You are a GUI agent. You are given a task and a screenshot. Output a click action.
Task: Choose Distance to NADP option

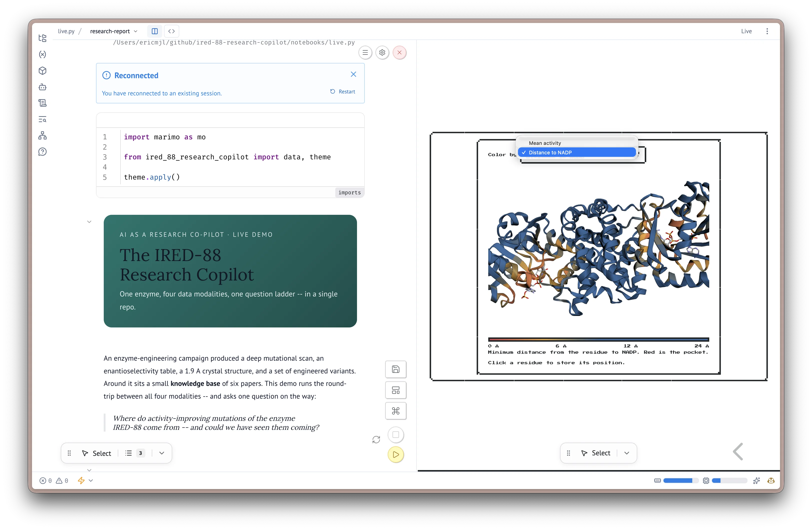576,152
